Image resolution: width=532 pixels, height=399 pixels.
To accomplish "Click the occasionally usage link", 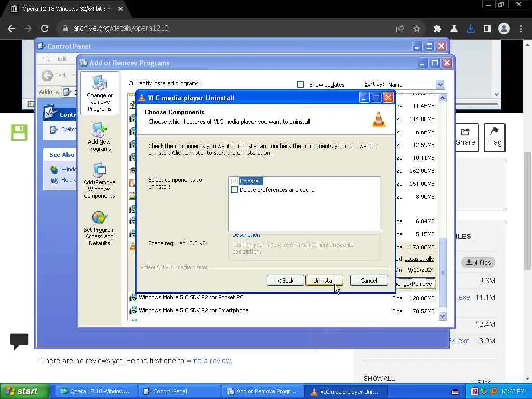I will 419,259.
